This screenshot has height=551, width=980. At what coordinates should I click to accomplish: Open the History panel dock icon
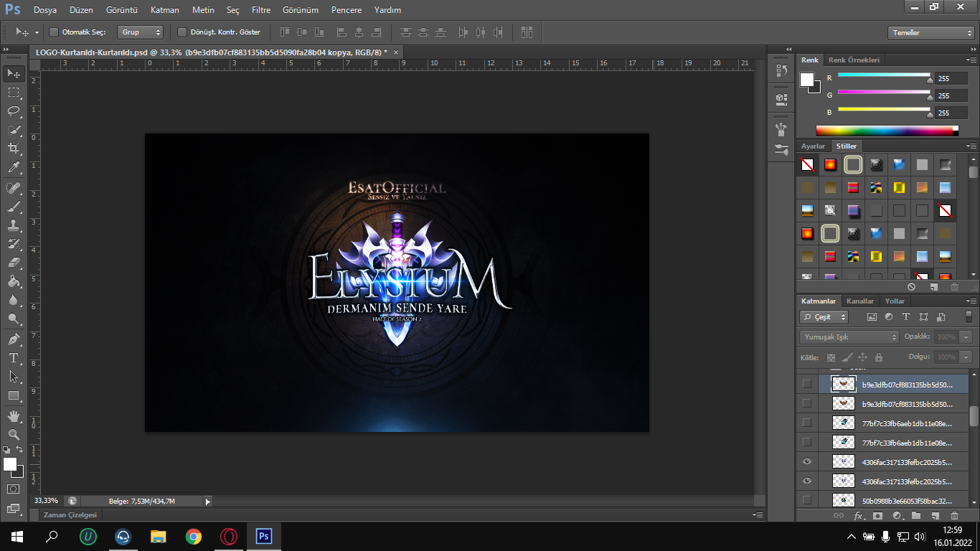[x=781, y=70]
